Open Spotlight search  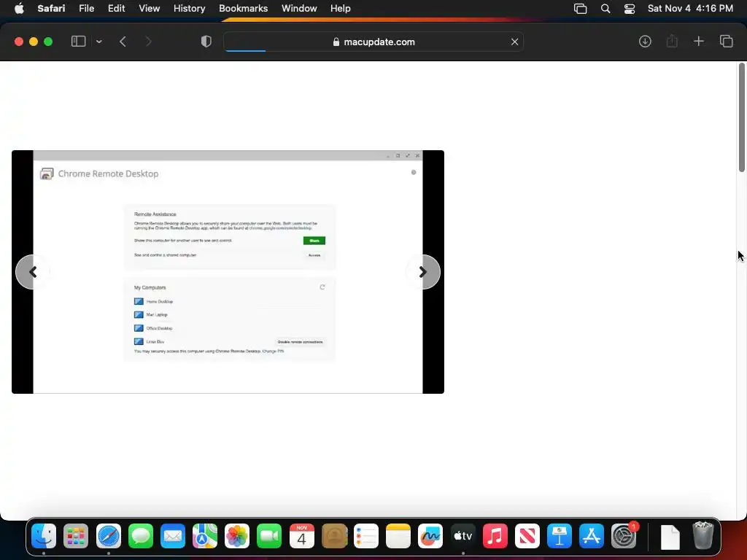click(x=605, y=9)
